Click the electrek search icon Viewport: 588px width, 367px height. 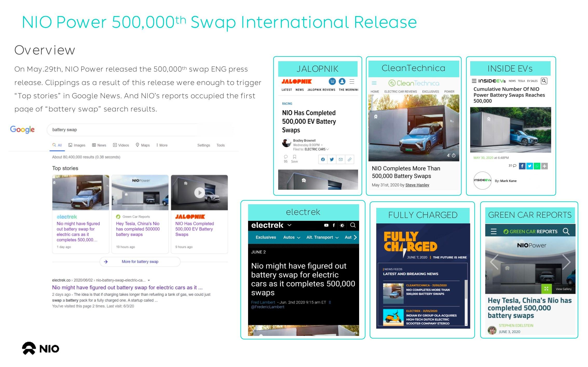353,225
